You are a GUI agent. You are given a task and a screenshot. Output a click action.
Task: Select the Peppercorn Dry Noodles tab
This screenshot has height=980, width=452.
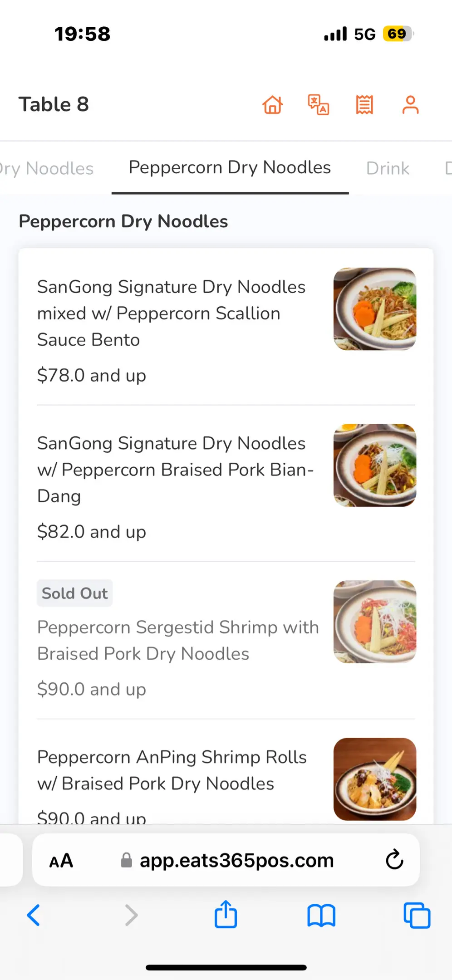230,168
